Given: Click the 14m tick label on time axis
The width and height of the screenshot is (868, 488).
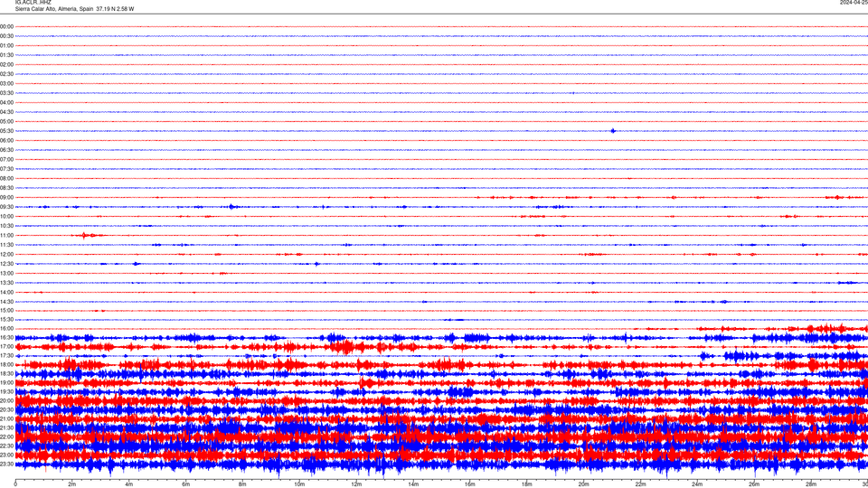Looking at the screenshot, I should pos(413,484).
